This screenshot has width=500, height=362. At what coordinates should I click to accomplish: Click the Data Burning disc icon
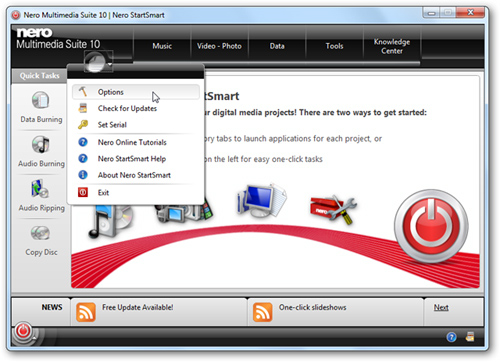tap(41, 100)
